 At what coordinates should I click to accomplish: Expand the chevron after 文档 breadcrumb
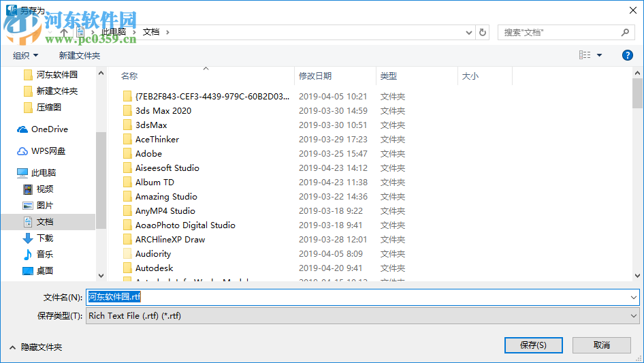(167, 32)
